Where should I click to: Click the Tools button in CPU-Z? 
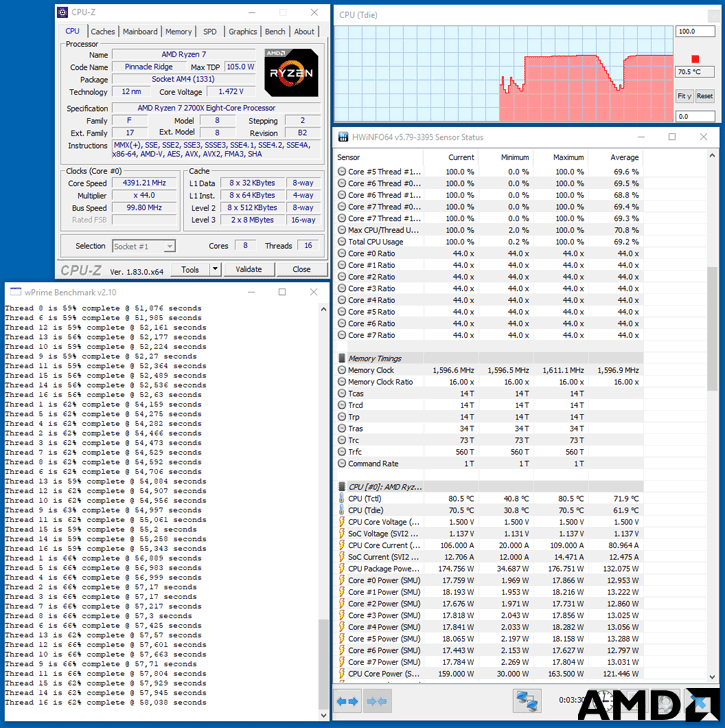point(190,269)
